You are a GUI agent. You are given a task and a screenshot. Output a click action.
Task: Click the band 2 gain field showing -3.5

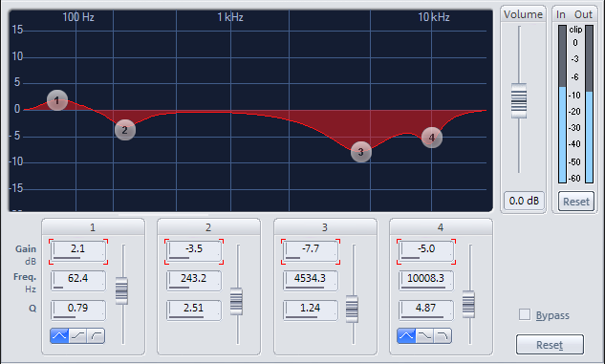194,251
